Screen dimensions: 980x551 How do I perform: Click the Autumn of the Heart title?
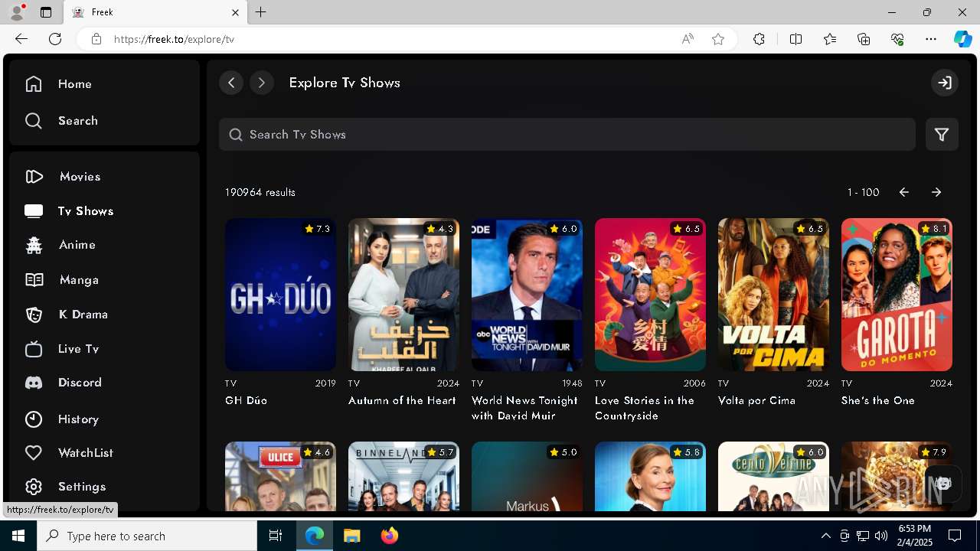pyautogui.click(x=402, y=400)
